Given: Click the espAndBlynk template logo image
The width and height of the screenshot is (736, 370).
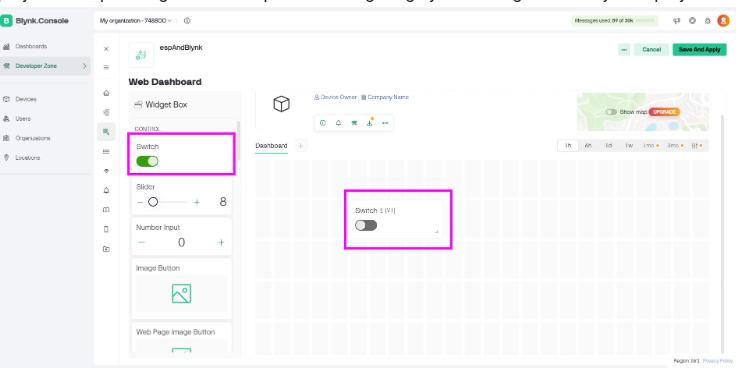Looking at the screenshot, I should click(x=141, y=55).
